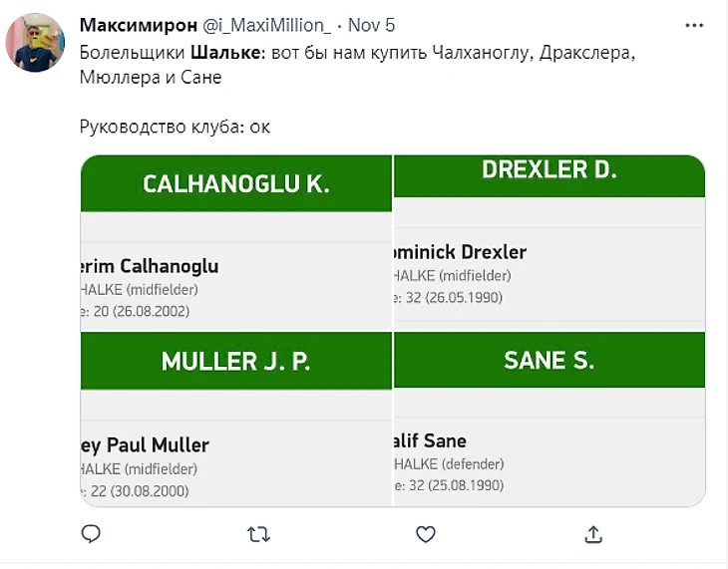Open the SANE S. image

pos(549,420)
